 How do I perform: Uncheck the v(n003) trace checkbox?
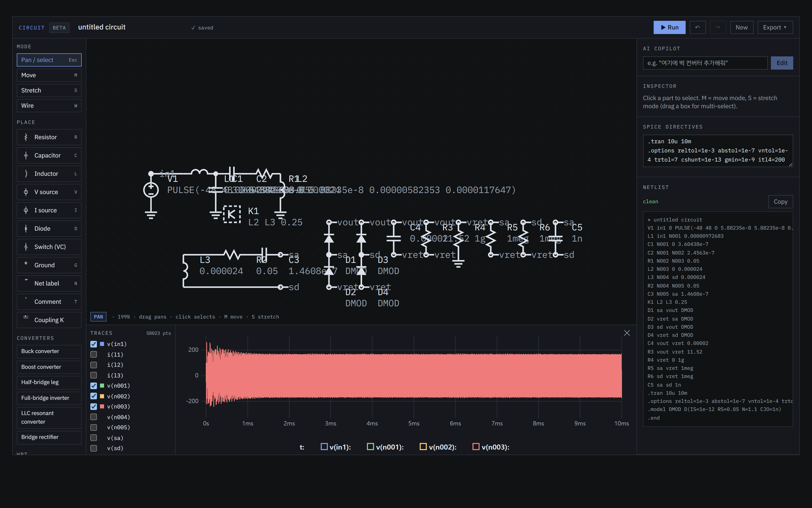point(94,407)
